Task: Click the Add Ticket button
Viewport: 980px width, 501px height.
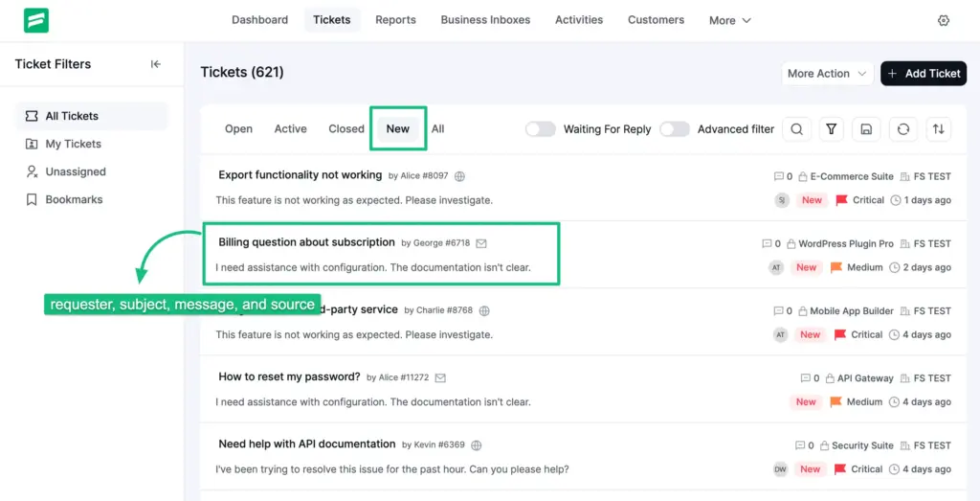Action: point(924,73)
